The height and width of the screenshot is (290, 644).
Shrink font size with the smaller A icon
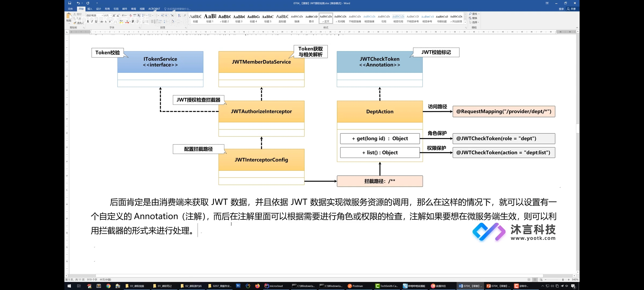(118, 16)
